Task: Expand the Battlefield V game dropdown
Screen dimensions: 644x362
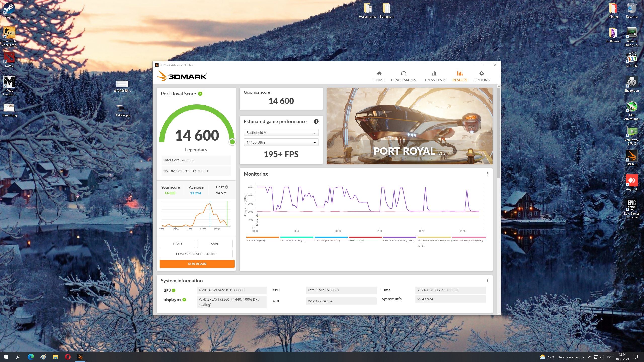Action: (281, 133)
